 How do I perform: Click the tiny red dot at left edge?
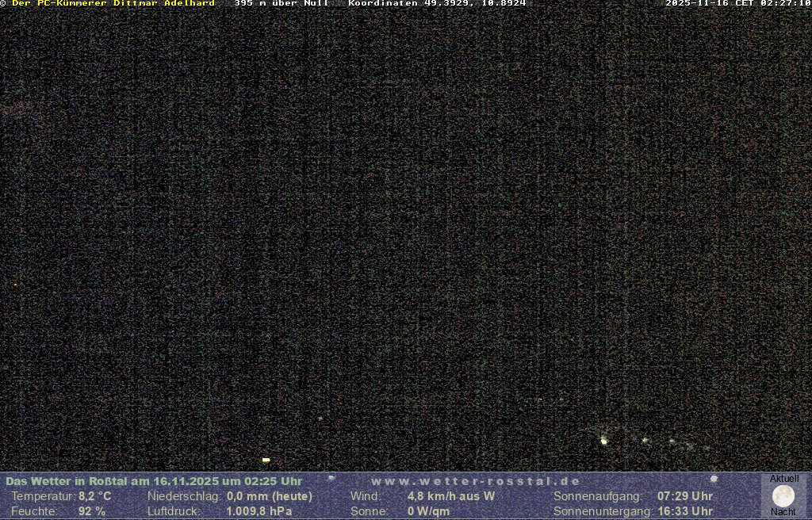tap(15, 285)
